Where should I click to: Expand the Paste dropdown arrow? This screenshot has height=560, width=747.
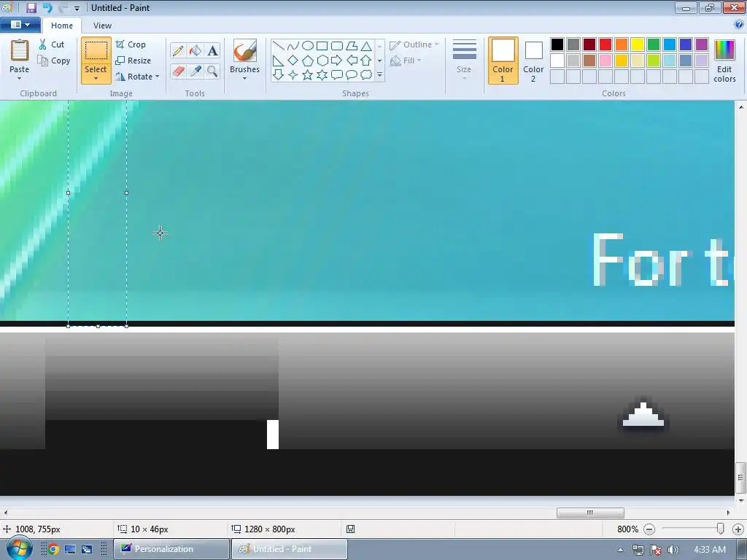pos(19,79)
